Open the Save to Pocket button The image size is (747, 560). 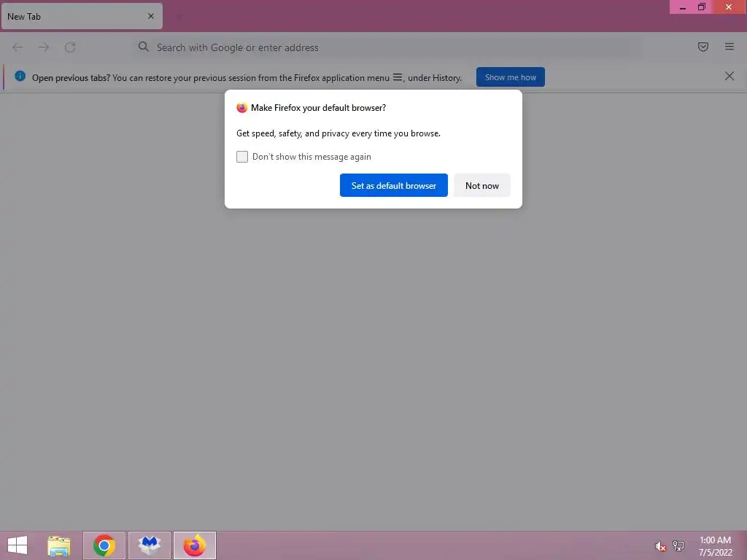point(703,47)
